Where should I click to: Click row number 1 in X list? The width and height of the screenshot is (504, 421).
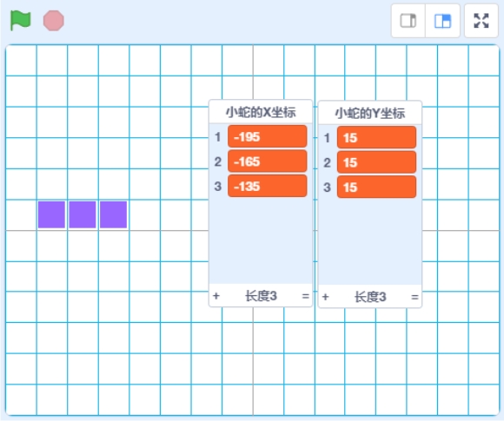218,137
